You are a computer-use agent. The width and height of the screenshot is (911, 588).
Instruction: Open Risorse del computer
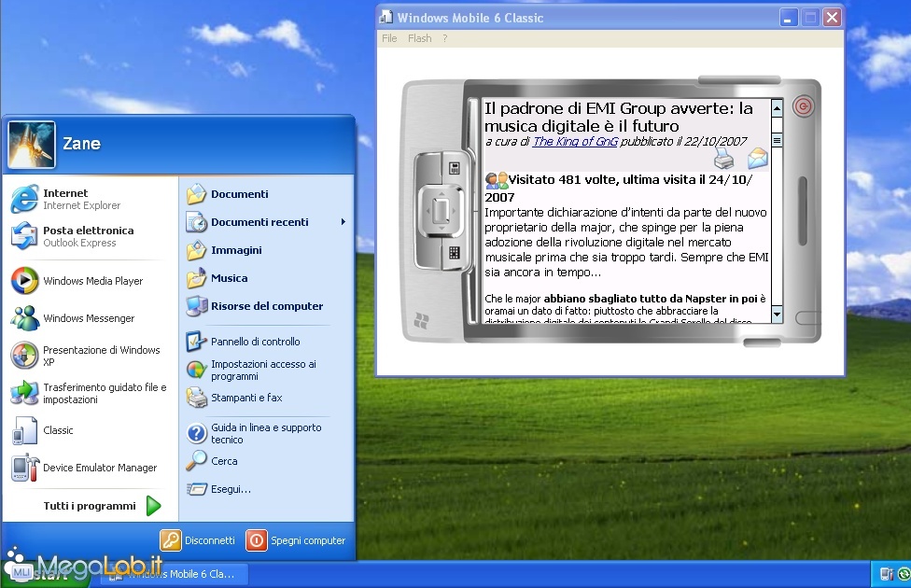266,306
